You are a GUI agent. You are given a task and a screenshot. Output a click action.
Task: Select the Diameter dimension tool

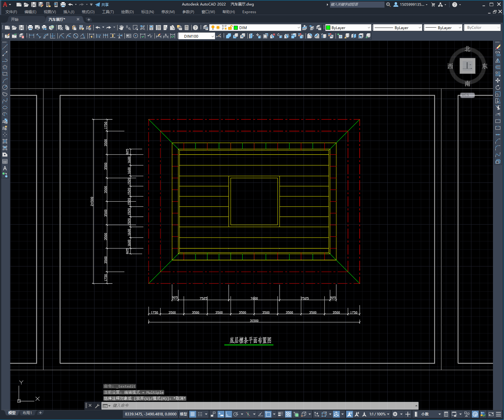click(x=76, y=36)
